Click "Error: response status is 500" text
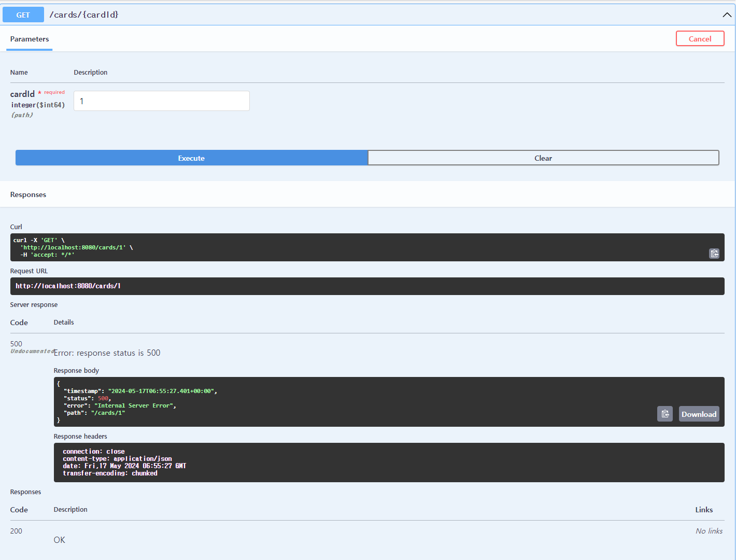The image size is (736, 560). pos(107,353)
